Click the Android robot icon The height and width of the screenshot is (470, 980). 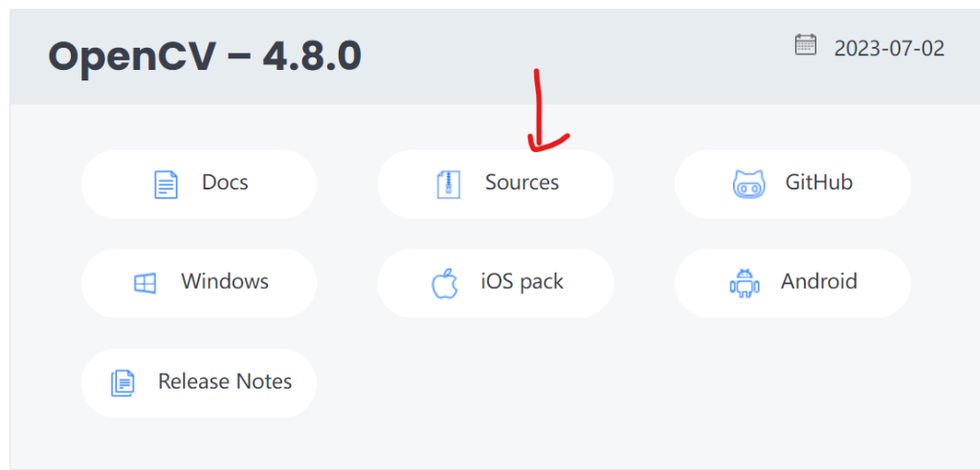744,283
